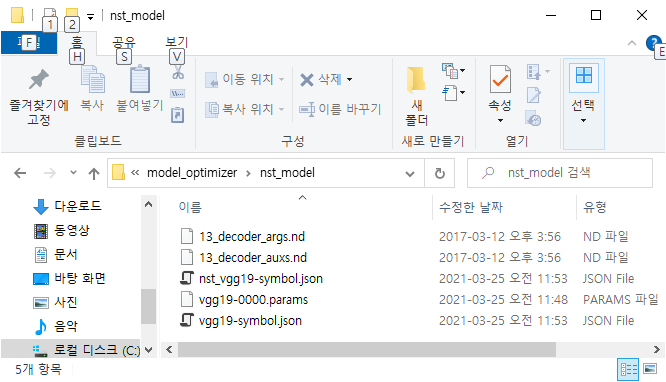This screenshot has width=666, height=382.
Task: Click the nst_vgg19-symbol.json file icon
Action: click(x=187, y=278)
